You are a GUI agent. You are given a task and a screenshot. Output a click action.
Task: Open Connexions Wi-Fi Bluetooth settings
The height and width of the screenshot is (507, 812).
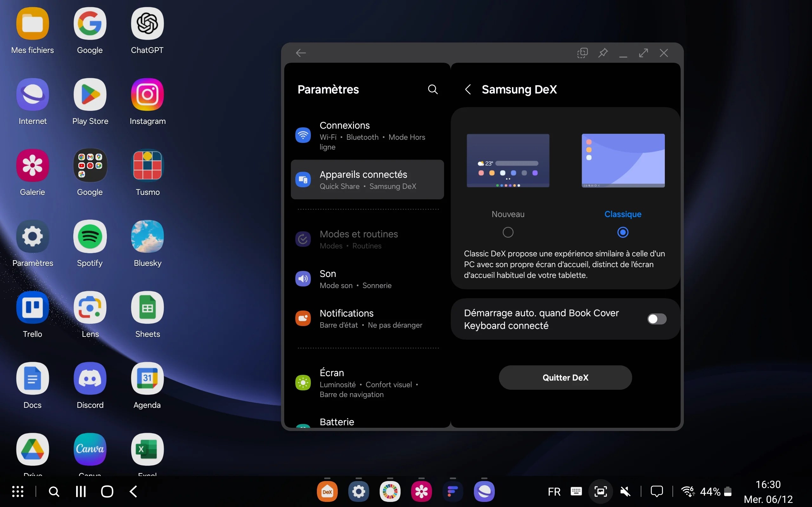tap(367, 135)
